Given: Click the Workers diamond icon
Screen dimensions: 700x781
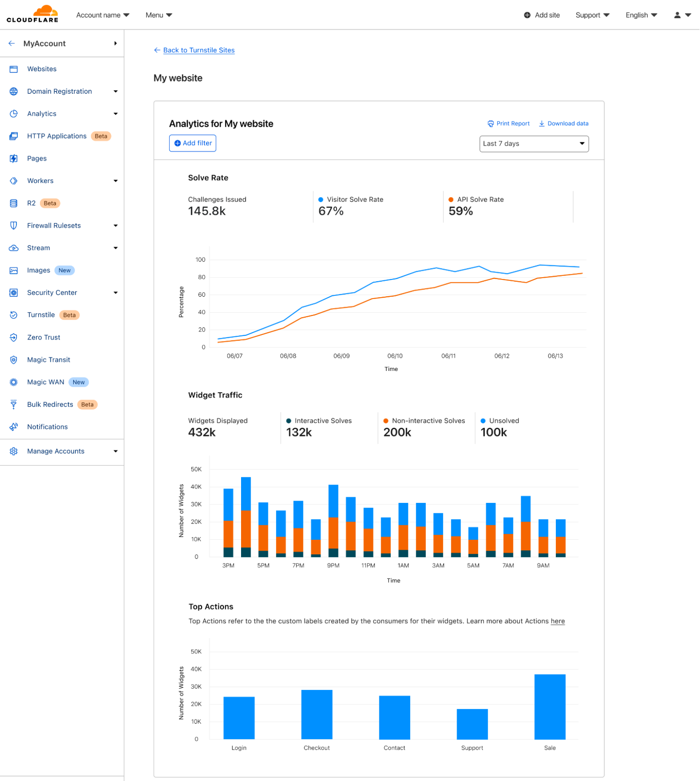Looking at the screenshot, I should click(14, 181).
